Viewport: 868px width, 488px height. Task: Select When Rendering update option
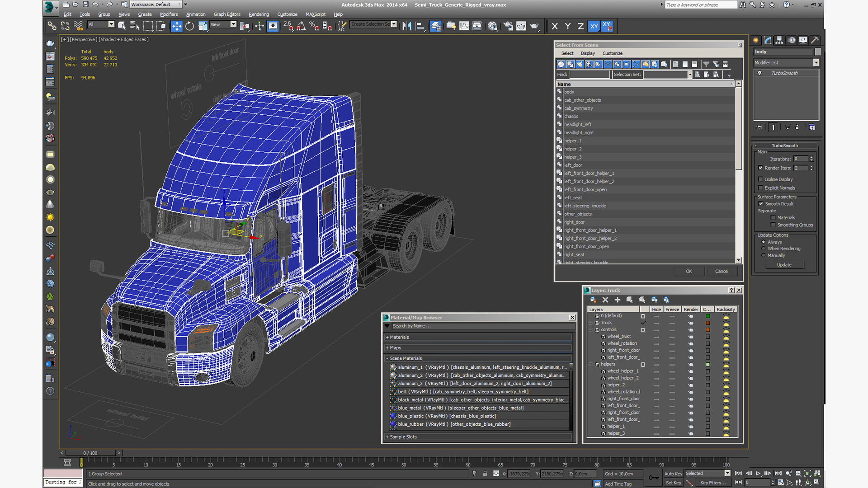(764, 249)
